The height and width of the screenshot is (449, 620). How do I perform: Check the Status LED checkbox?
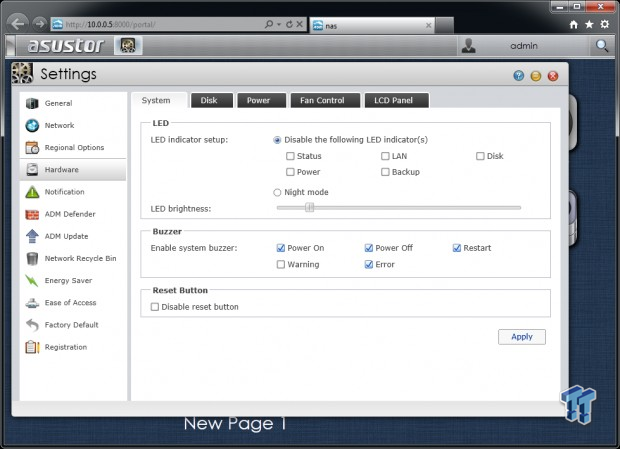[x=290, y=156]
